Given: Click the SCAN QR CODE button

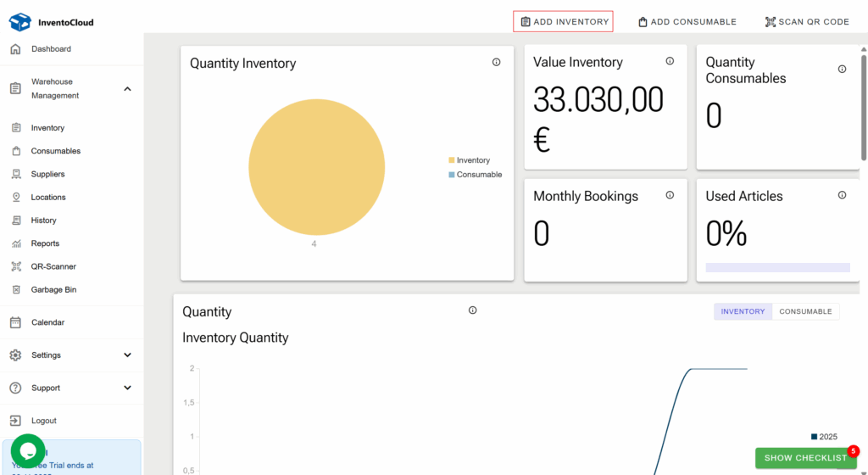Looking at the screenshot, I should pyautogui.click(x=807, y=21).
